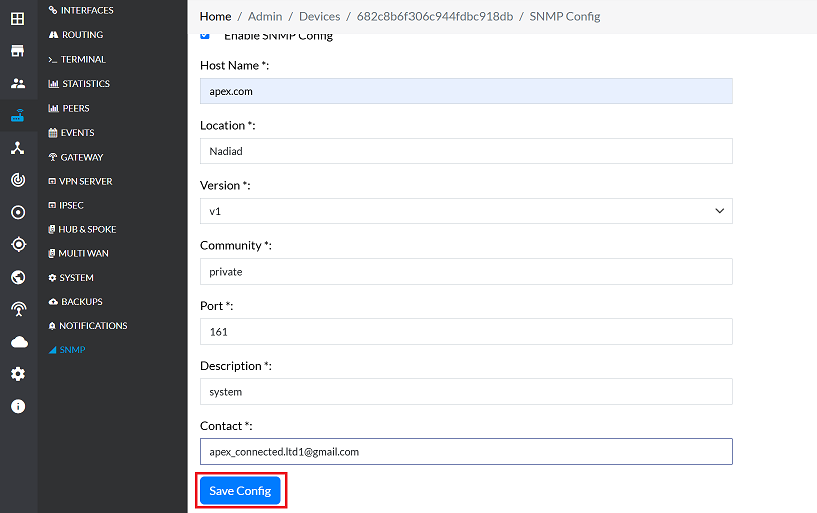Open the Interfaces menu item
Screen dimensions: 817x513
click(x=81, y=10)
